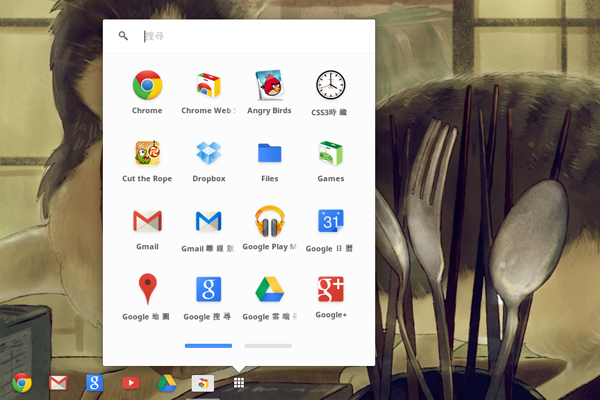Image resolution: width=600 pixels, height=400 pixels.
Task: Click Chrome icon on the shelf
Action: coord(22,383)
